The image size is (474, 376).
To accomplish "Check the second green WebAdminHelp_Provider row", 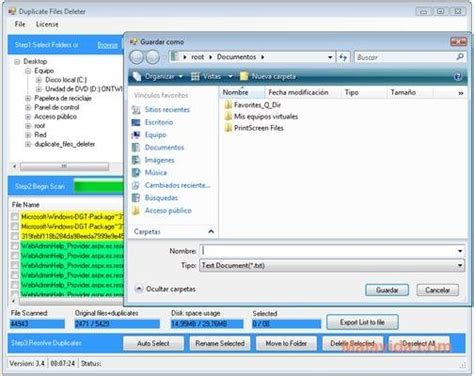I will click(15, 256).
